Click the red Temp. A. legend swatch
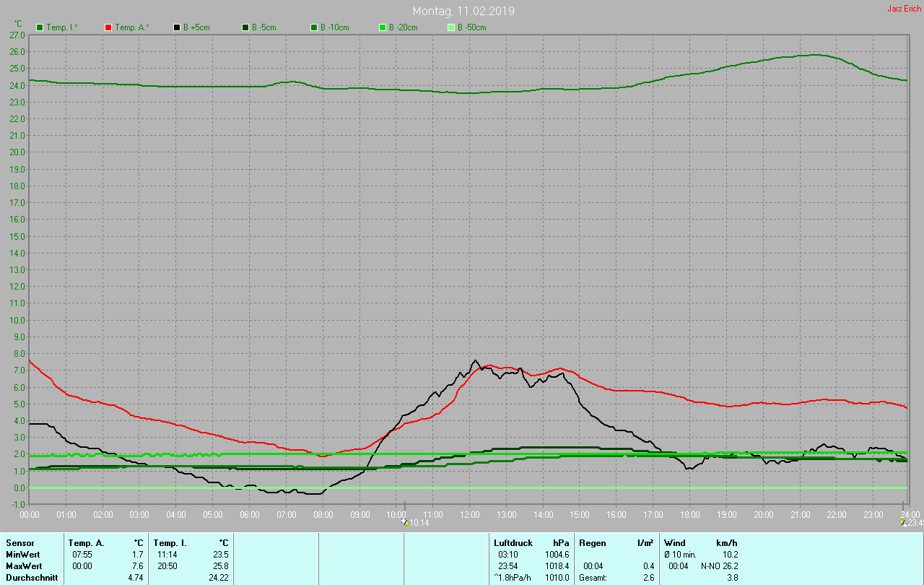 point(108,27)
